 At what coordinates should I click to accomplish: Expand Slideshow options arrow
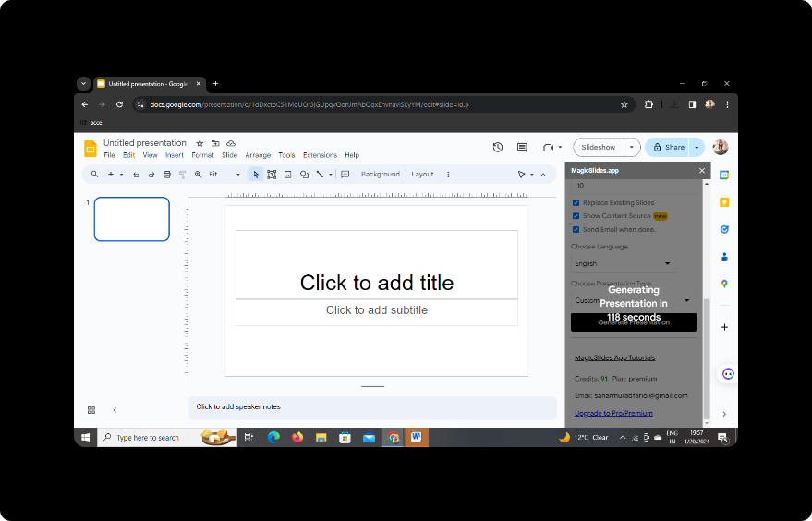click(631, 148)
